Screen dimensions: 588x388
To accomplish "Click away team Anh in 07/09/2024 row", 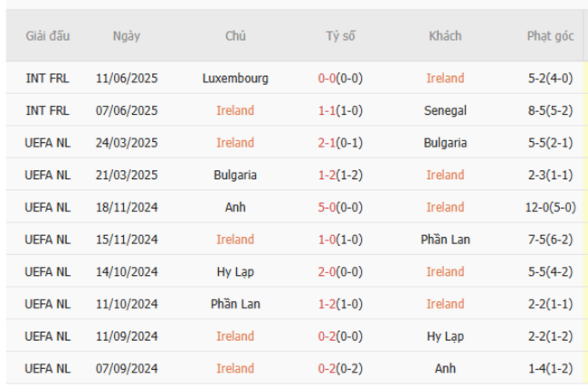I will click(445, 368).
